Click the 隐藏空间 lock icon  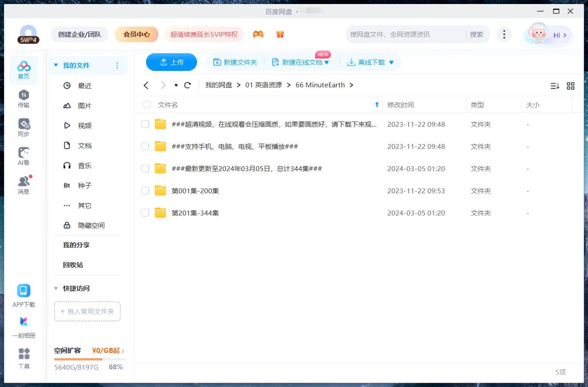pos(67,225)
